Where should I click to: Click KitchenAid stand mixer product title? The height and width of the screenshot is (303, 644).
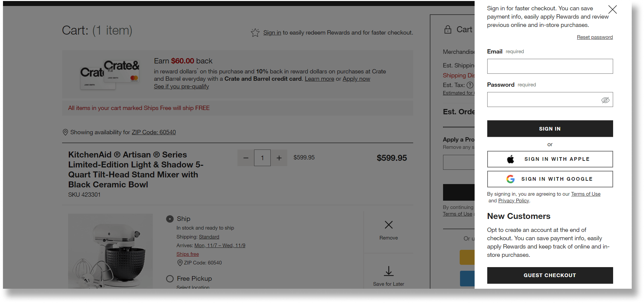click(x=136, y=169)
